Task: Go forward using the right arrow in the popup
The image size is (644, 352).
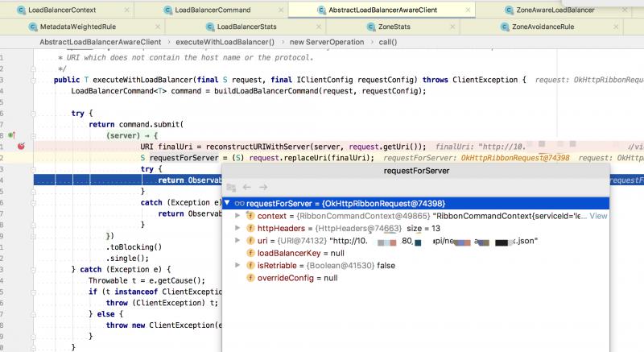Action: (263, 188)
